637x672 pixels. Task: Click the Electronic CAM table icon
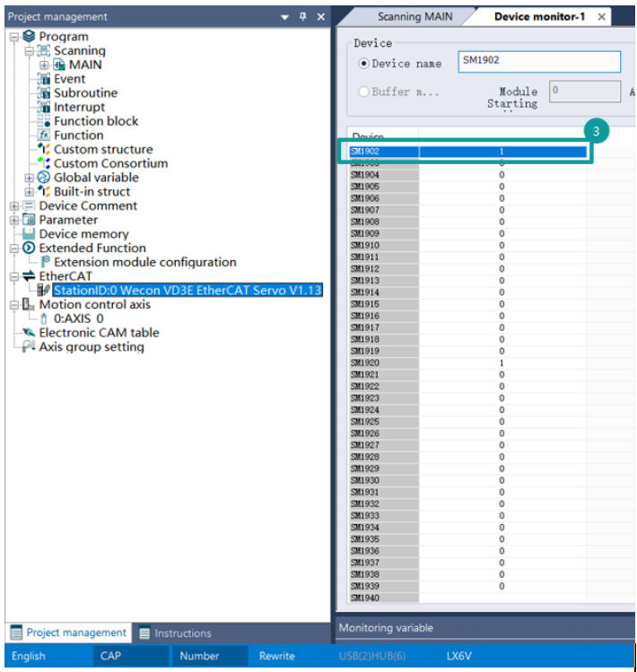[x=30, y=333]
